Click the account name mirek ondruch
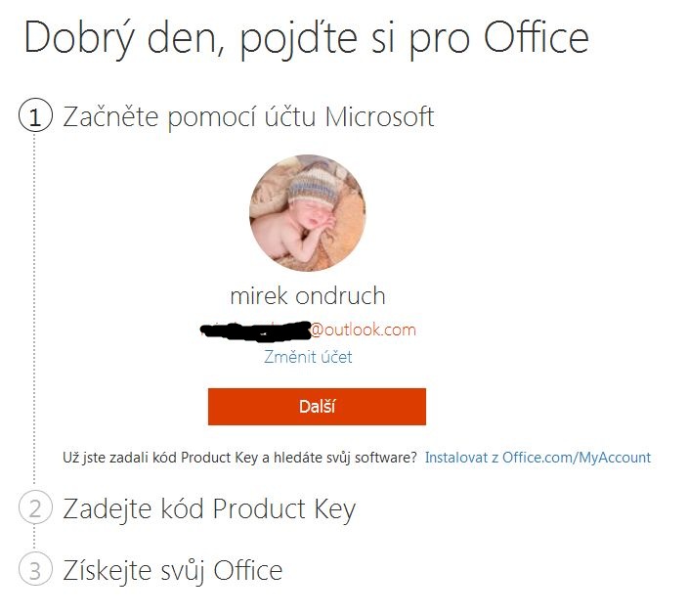Screen dimensions: 689x616 pyautogui.click(x=308, y=295)
